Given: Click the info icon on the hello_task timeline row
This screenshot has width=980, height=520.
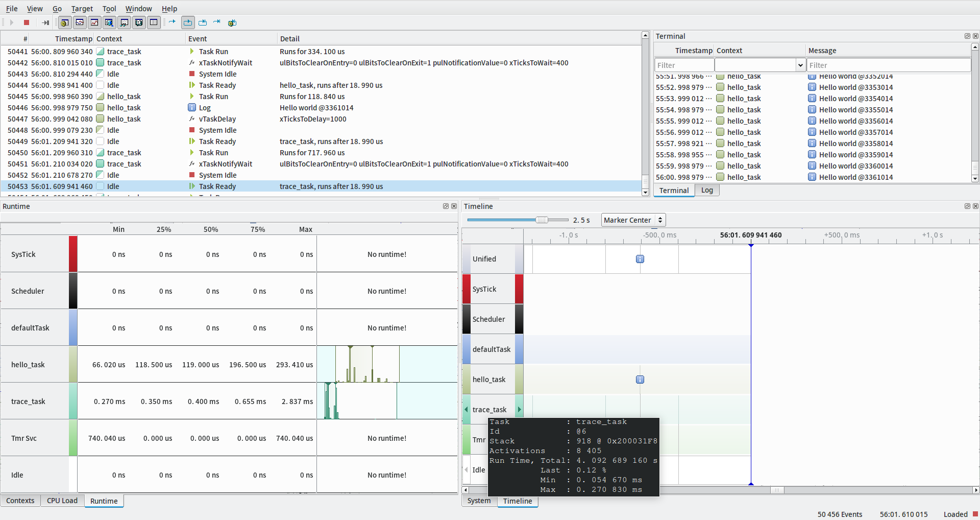Looking at the screenshot, I should coord(640,380).
